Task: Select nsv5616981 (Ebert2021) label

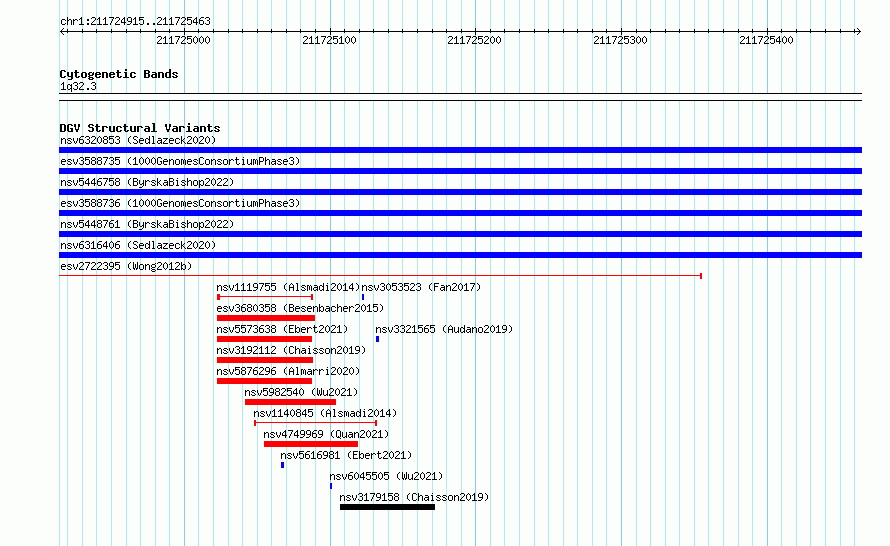Action: click(346, 455)
